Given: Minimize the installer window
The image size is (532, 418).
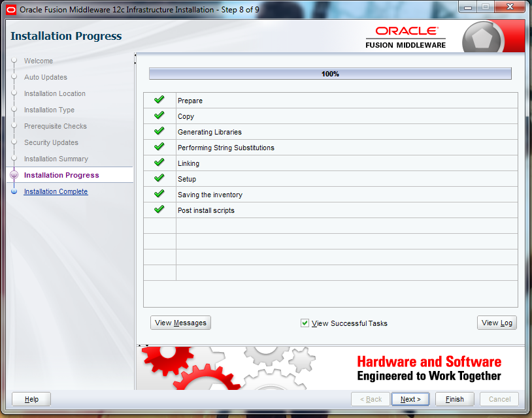Looking at the screenshot, I should coord(468,7).
